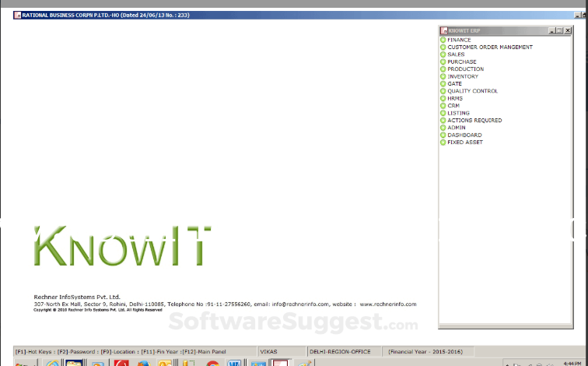Screen dimensions: 588x366
Task: Click the main window title bar icon
Action: click(x=17, y=15)
